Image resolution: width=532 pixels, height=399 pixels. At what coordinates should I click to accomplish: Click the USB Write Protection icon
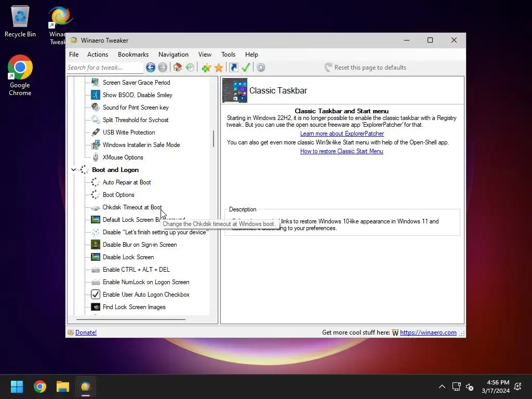pyautogui.click(x=96, y=132)
